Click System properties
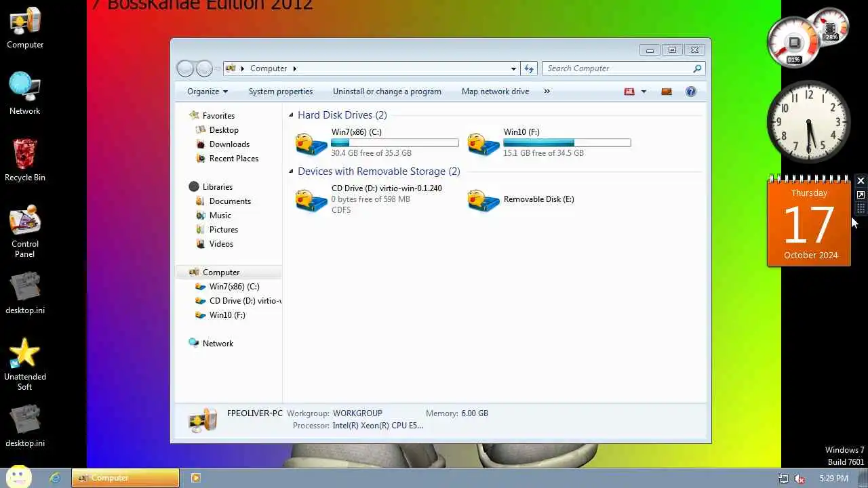Viewport: 868px width, 488px height. pos(281,91)
